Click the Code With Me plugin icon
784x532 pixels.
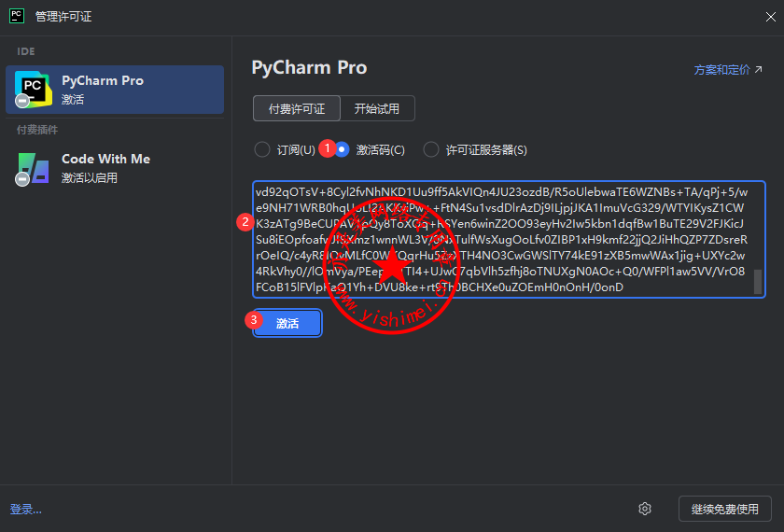coord(33,169)
